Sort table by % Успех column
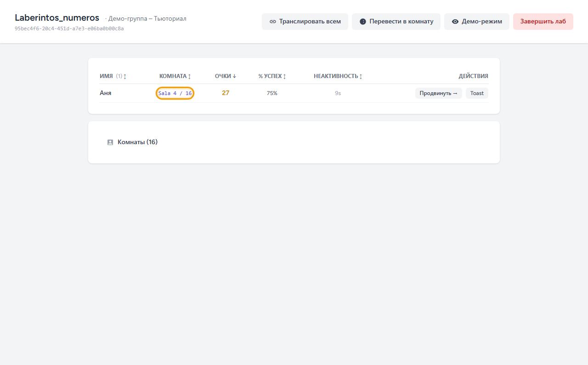The width and height of the screenshot is (588, 365). [x=272, y=76]
